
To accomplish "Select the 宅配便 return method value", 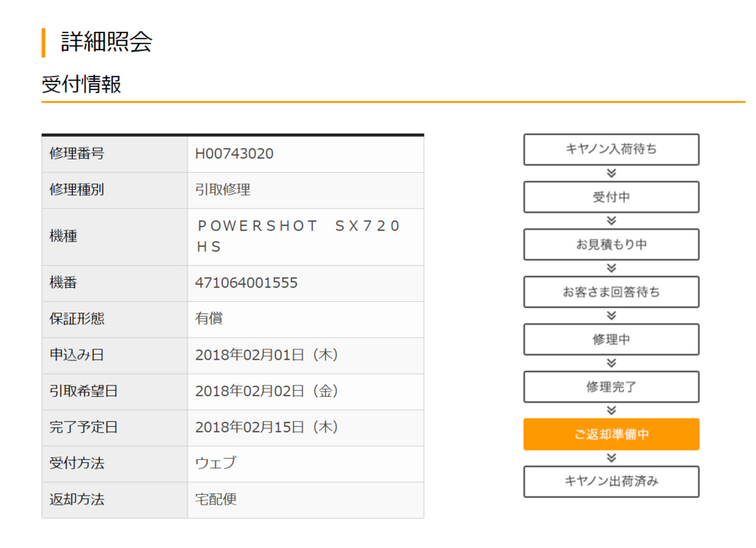I will tap(216, 499).
